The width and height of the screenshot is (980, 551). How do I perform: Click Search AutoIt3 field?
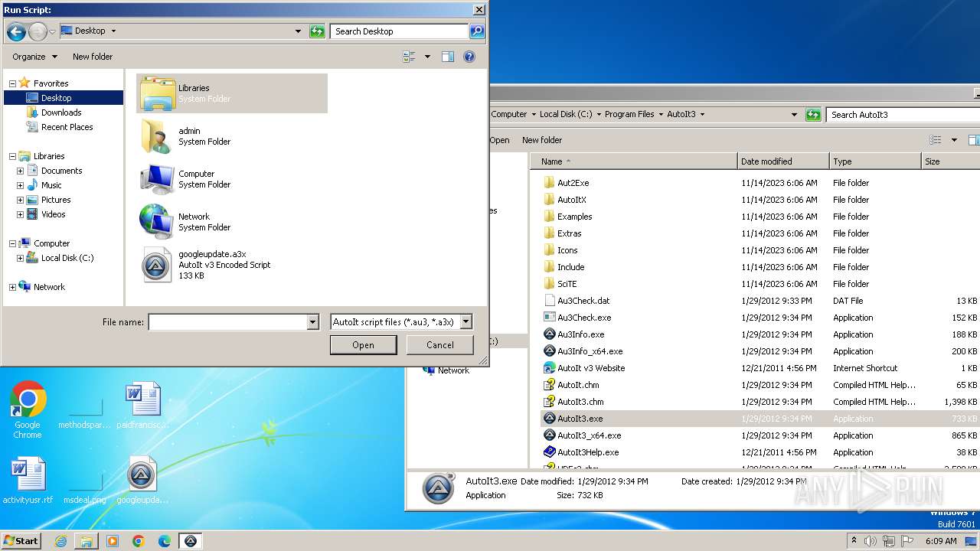tap(903, 115)
